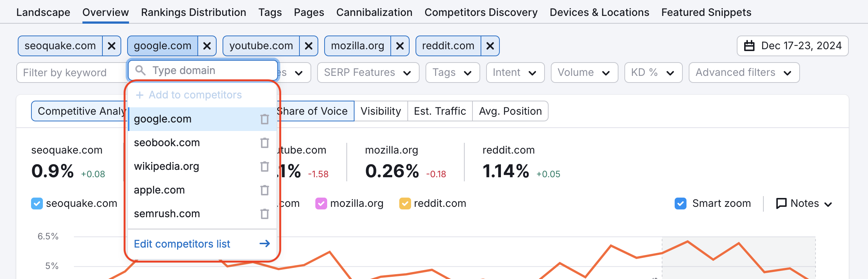Image resolution: width=868 pixels, height=279 pixels.
Task: Switch to the Rankings Distribution tab
Action: pyautogui.click(x=193, y=12)
